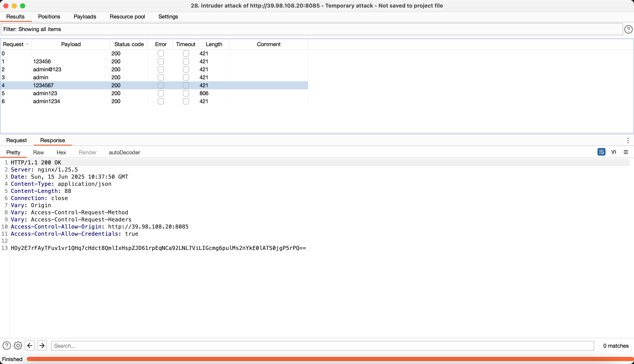Toggle non-printable characters \n button
Image resolution: width=634 pixels, height=364 pixels.
[613, 152]
